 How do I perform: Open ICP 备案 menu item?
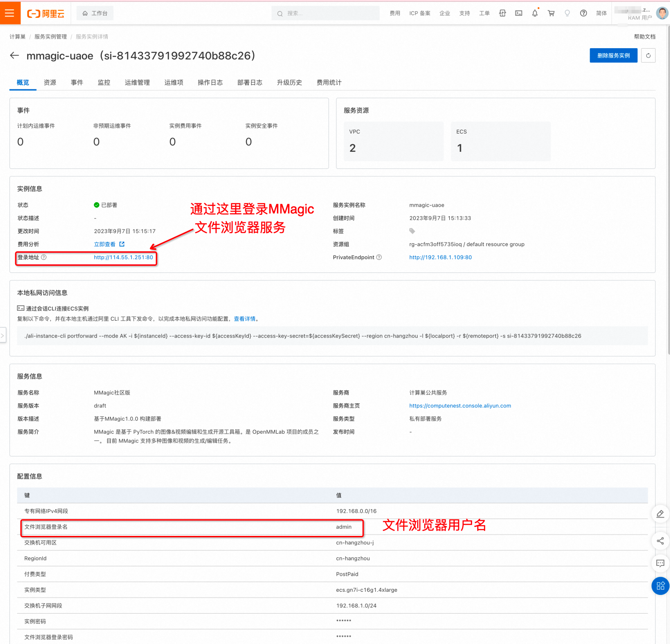(420, 13)
